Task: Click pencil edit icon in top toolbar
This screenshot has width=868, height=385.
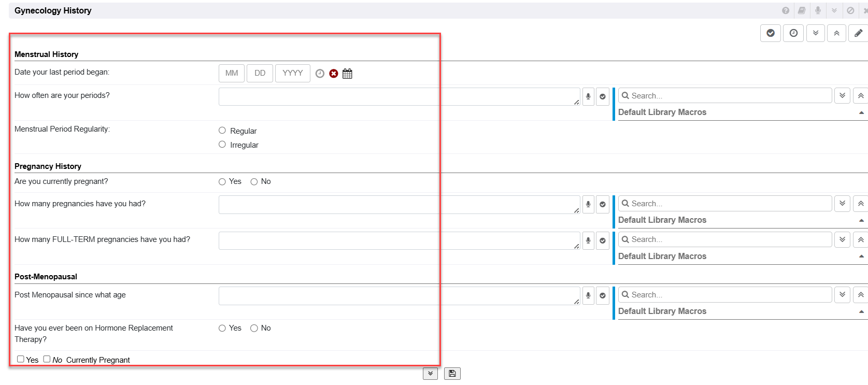Action: click(x=858, y=33)
